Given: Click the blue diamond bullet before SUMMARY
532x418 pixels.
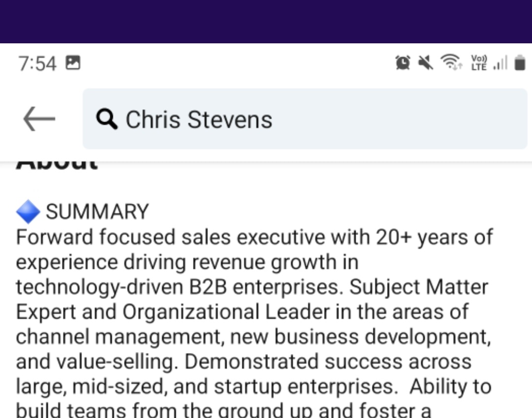Looking at the screenshot, I should tap(28, 212).
